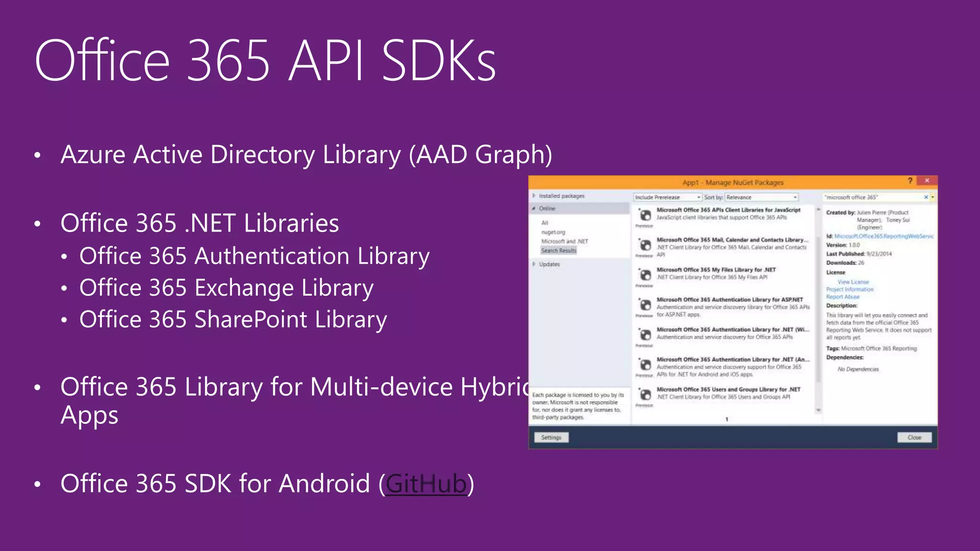Expand the Updates section
980x551 pixels.
534,264
